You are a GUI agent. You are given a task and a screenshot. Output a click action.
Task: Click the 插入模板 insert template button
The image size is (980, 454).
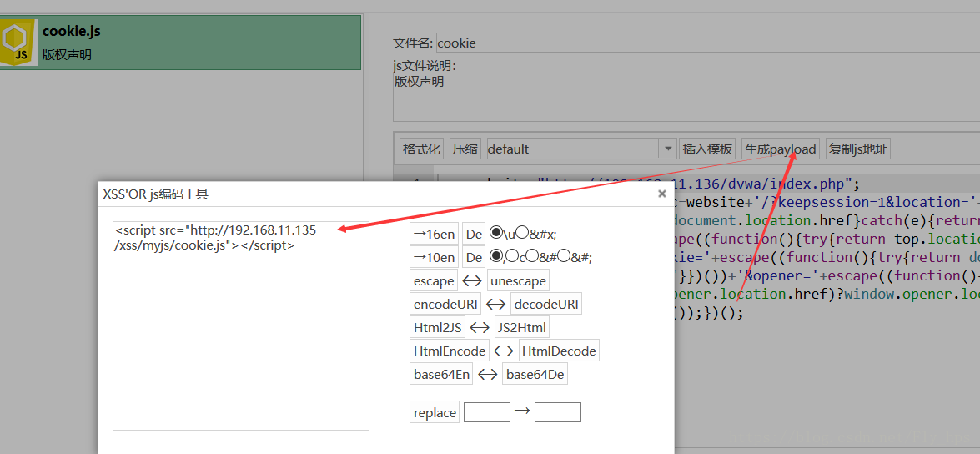coord(707,149)
